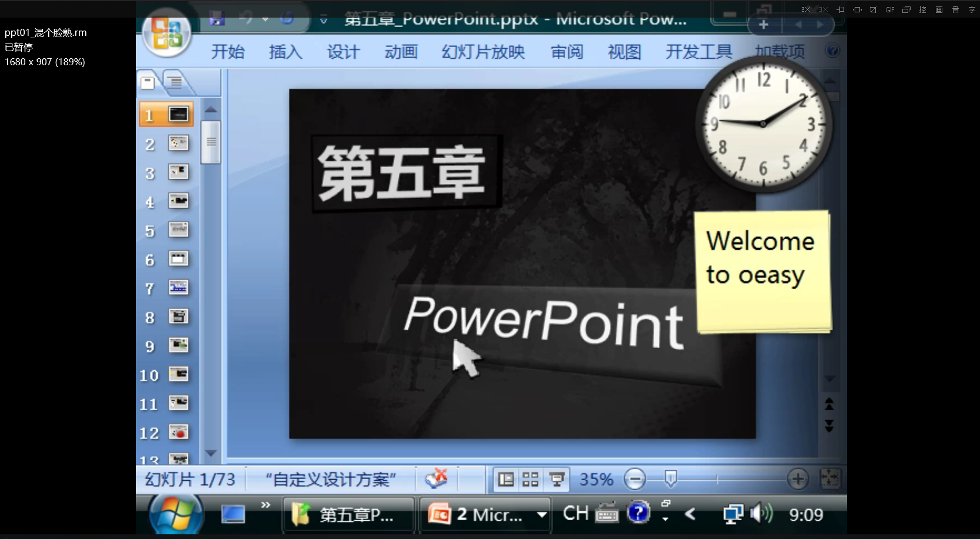980x539 pixels.
Task: Check spelling via the status bar proofing icon
Action: click(x=436, y=478)
